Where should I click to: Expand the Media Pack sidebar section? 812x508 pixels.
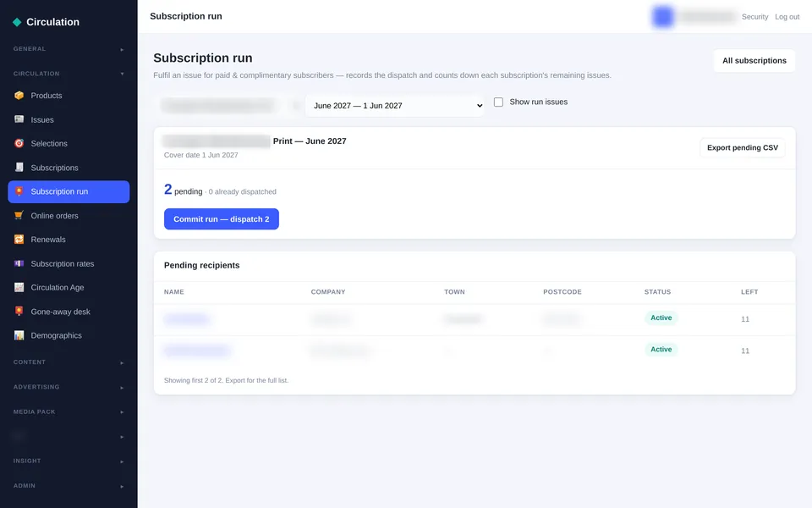(x=69, y=411)
